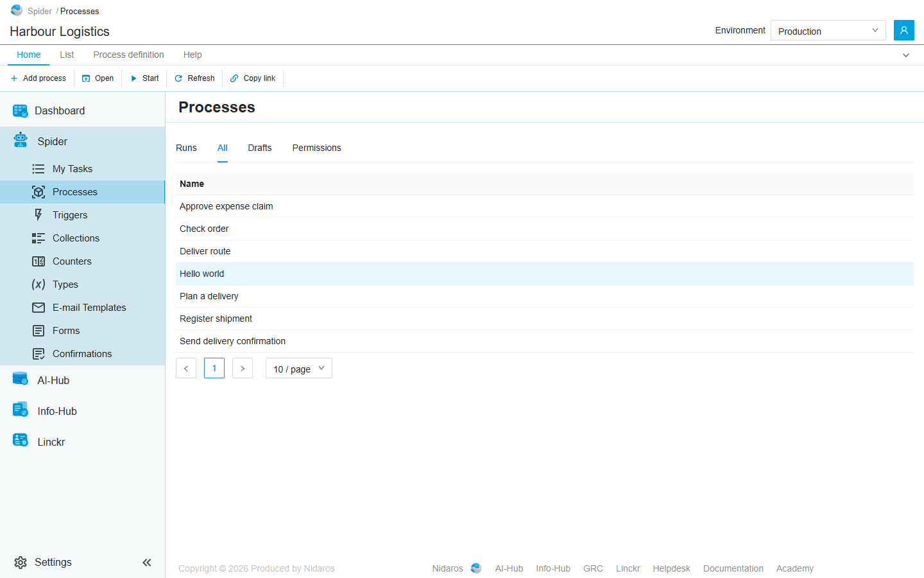Click the Spider breadcrumb link
The height and width of the screenshot is (578, 924).
[x=40, y=11]
